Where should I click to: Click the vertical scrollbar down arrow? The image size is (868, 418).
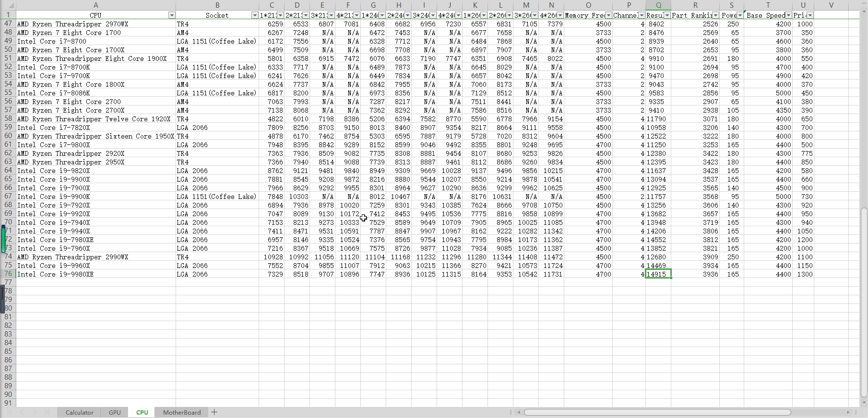(864, 403)
